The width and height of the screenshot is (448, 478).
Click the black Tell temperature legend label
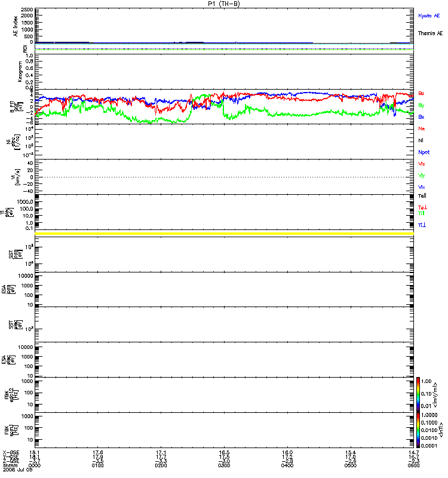coord(422,195)
